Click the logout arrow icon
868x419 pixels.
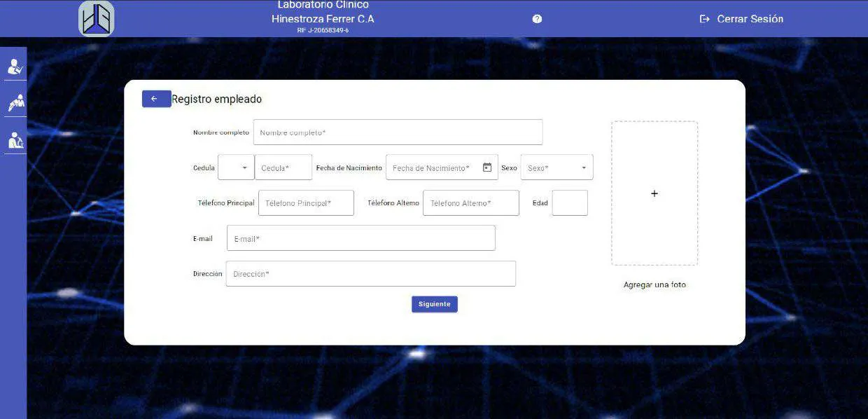pos(704,19)
